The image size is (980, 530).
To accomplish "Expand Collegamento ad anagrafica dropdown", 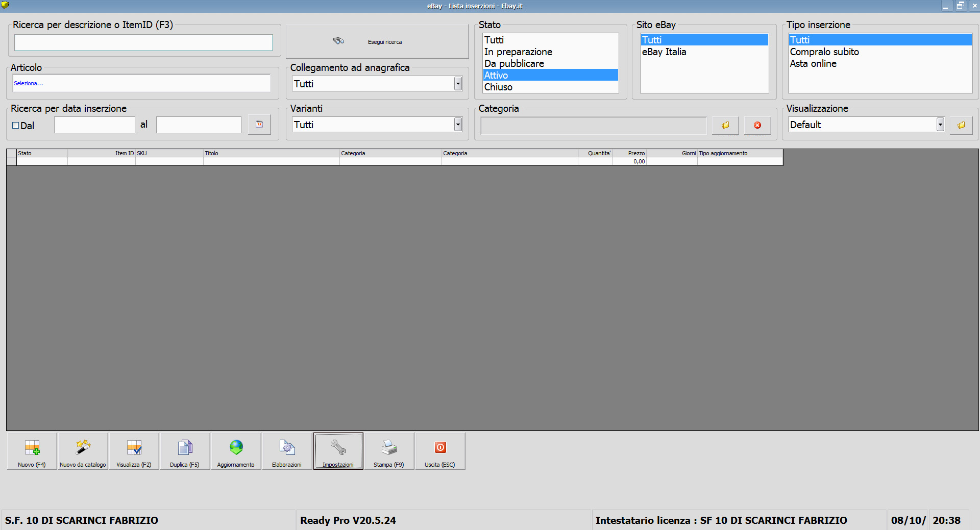I will (x=458, y=84).
